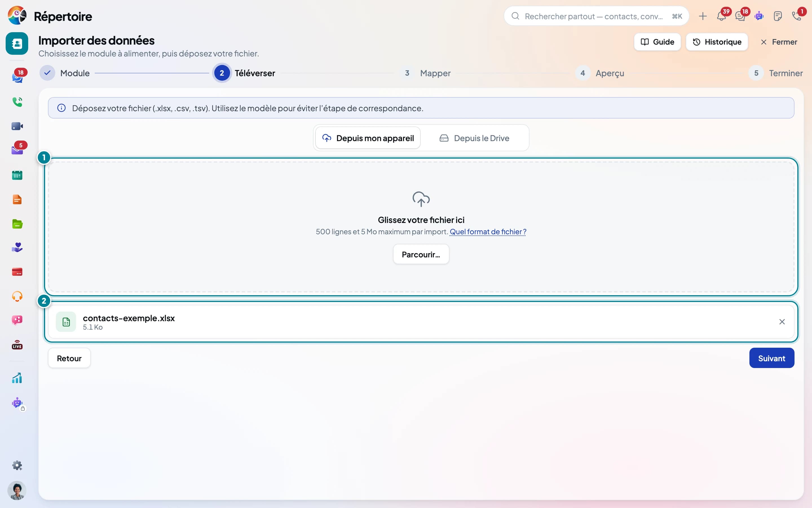
Task: Open the green phone calls sidebar icon
Action: pos(17,102)
